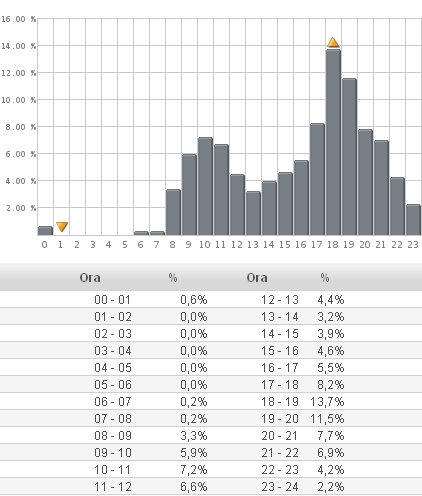422x496 pixels.
Task: Click the second 'Ora' column header
Action: tap(257, 278)
